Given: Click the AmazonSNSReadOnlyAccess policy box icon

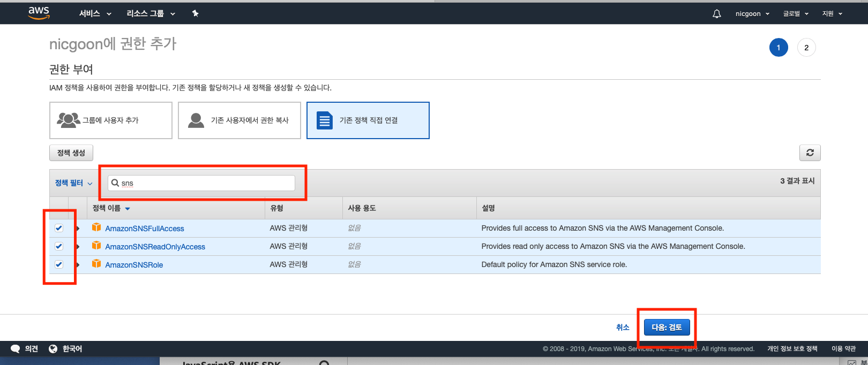Looking at the screenshot, I should coord(96,246).
